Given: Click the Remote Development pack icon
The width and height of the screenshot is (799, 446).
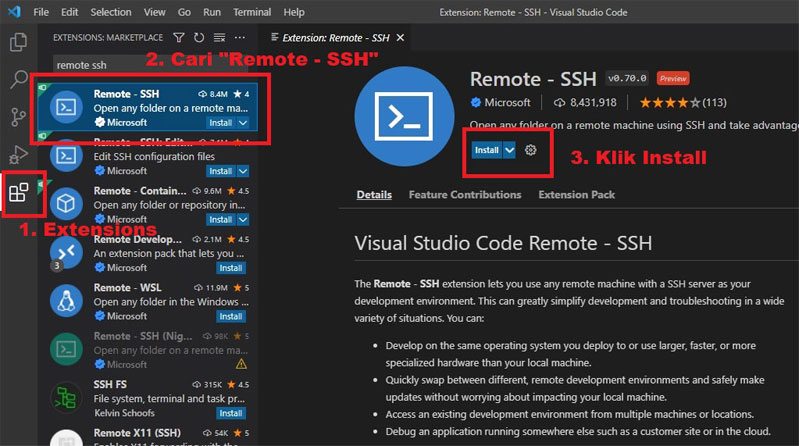Looking at the screenshot, I should (66, 252).
